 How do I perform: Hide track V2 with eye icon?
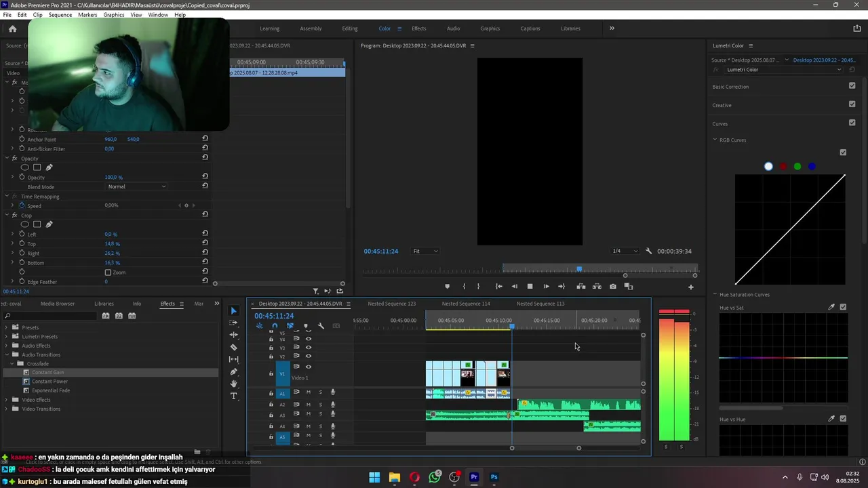(x=309, y=357)
